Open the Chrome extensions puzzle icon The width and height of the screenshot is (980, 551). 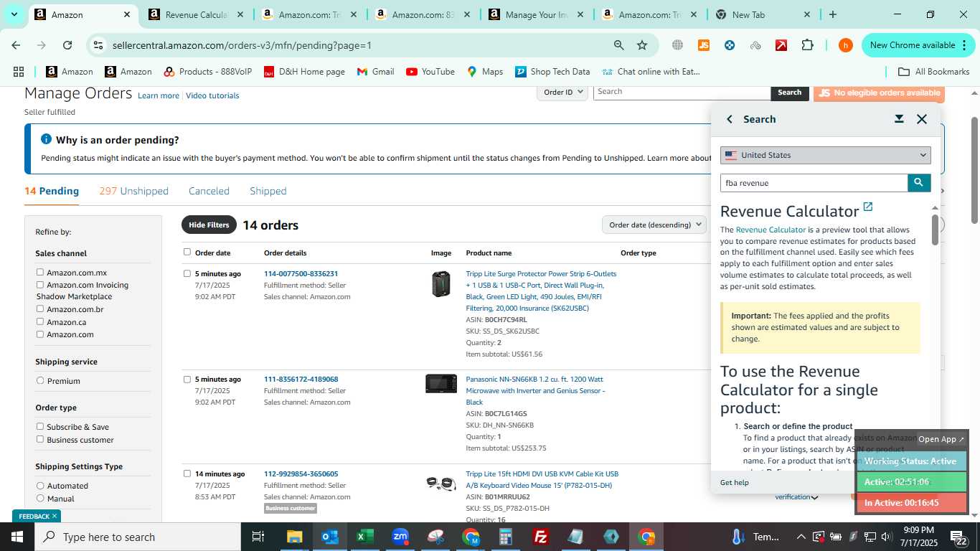point(807,45)
